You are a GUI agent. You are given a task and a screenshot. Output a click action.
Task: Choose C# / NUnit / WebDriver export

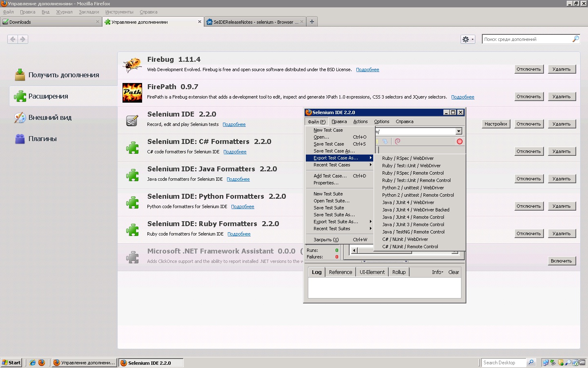[419, 239]
